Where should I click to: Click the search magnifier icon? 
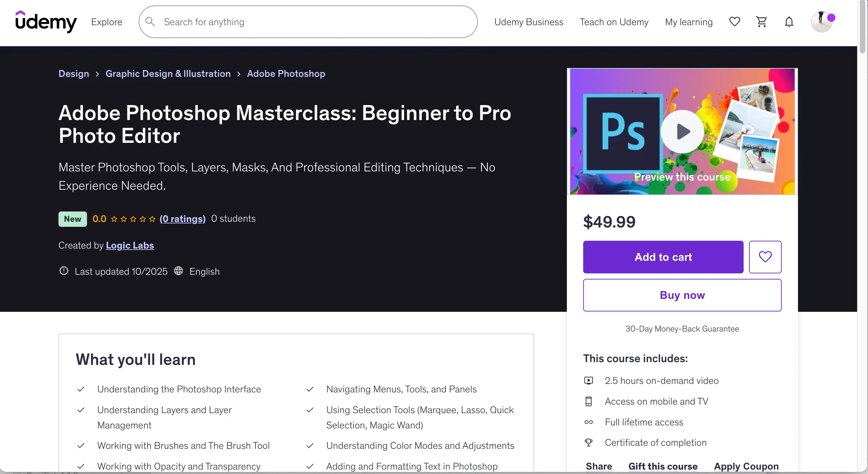[150, 22]
